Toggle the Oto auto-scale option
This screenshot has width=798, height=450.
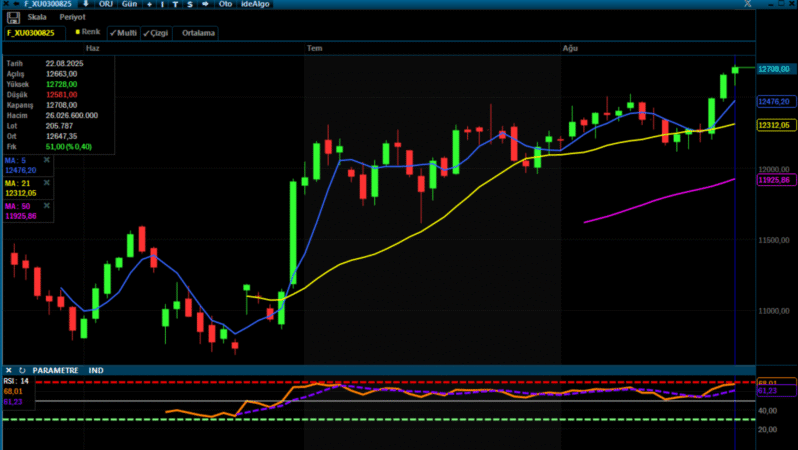pyautogui.click(x=225, y=4)
